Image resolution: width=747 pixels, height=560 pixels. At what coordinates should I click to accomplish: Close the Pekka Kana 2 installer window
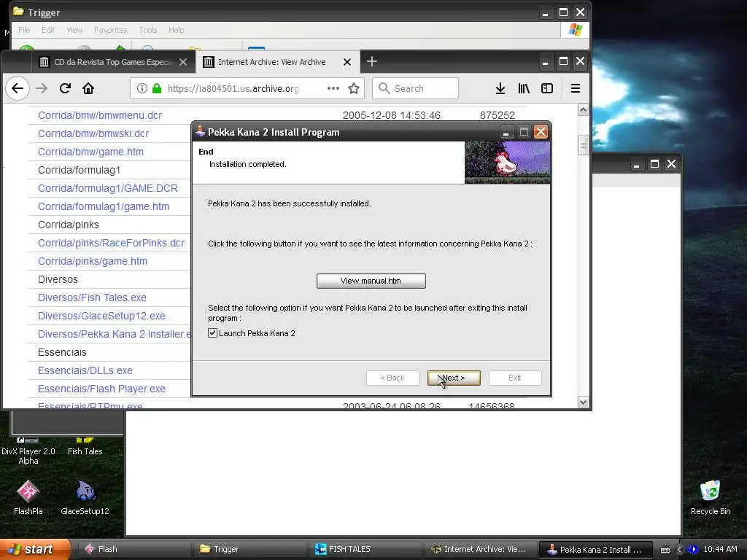pyautogui.click(x=541, y=132)
